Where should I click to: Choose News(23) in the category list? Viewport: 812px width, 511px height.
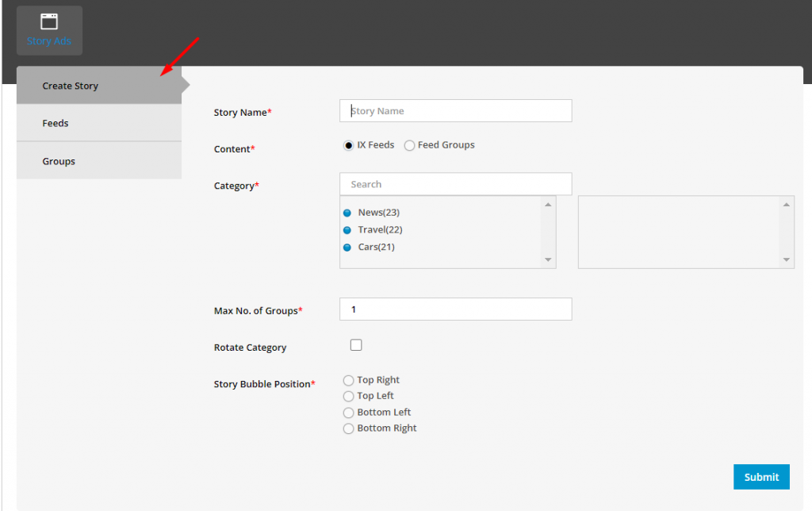[x=378, y=213]
